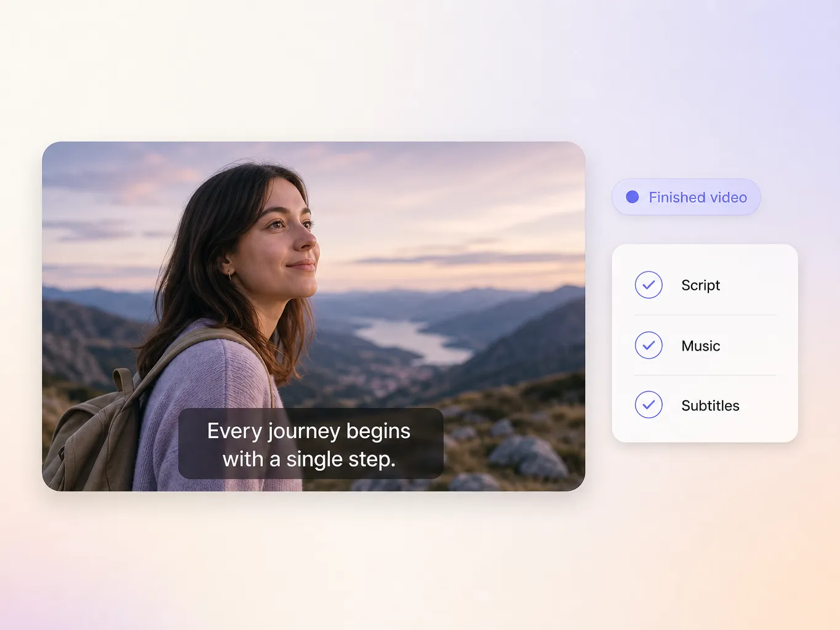840x630 pixels.
Task: Click the 'Finished video' text label
Action: (698, 197)
